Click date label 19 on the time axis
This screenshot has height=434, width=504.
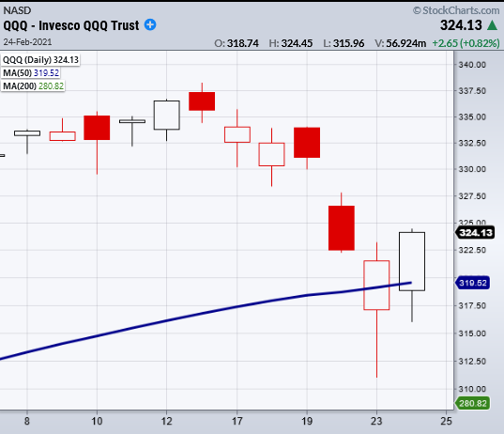tap(307, 421)
